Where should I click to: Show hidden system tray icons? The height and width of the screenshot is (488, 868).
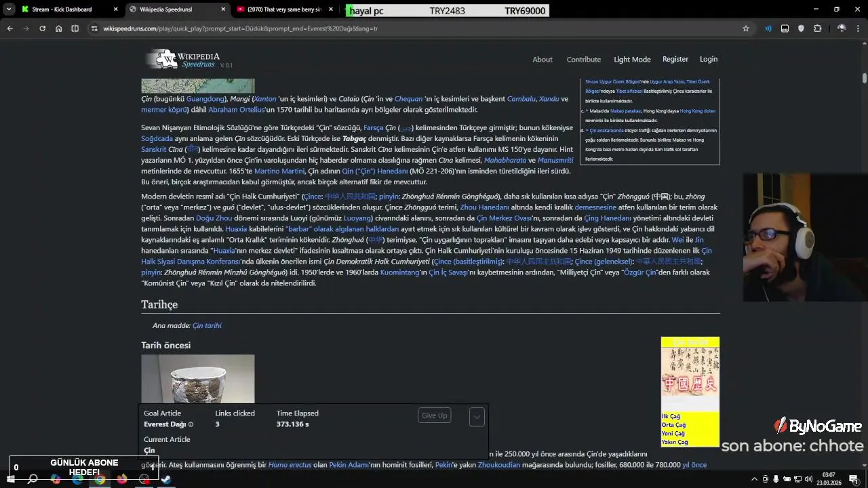755,479
